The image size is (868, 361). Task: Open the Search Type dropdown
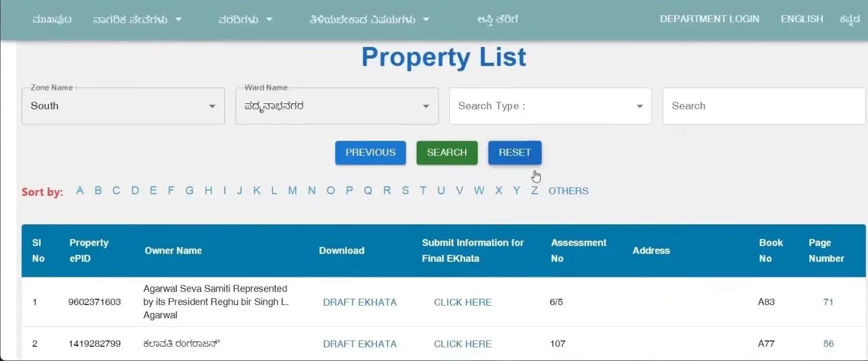click(550, 106)
